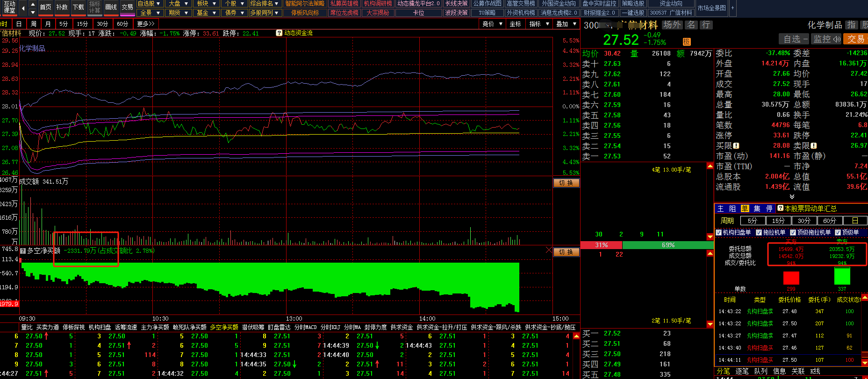Screen dimensions: 868x379
Task: Open 机构调研榜
Action: pyautogui.click(x=378, y=4)
